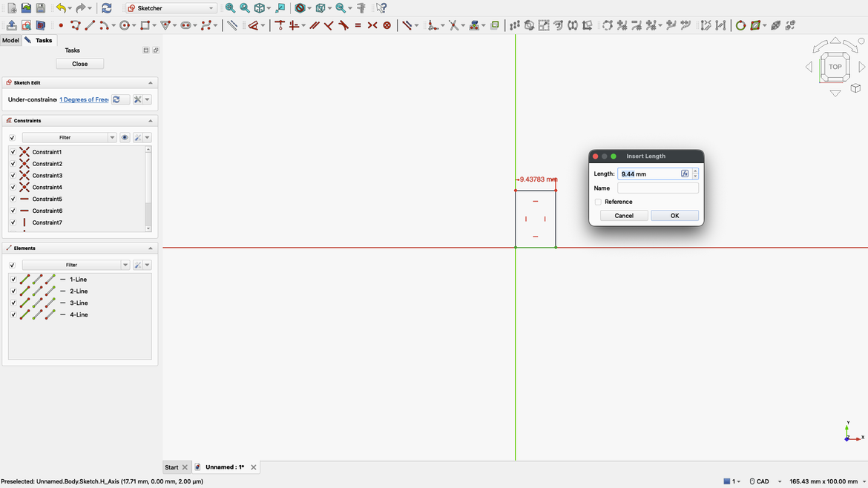868x488 pixels.
Task: Open the Filter dropdown in Constraints panel
Action: click(112, 137)
